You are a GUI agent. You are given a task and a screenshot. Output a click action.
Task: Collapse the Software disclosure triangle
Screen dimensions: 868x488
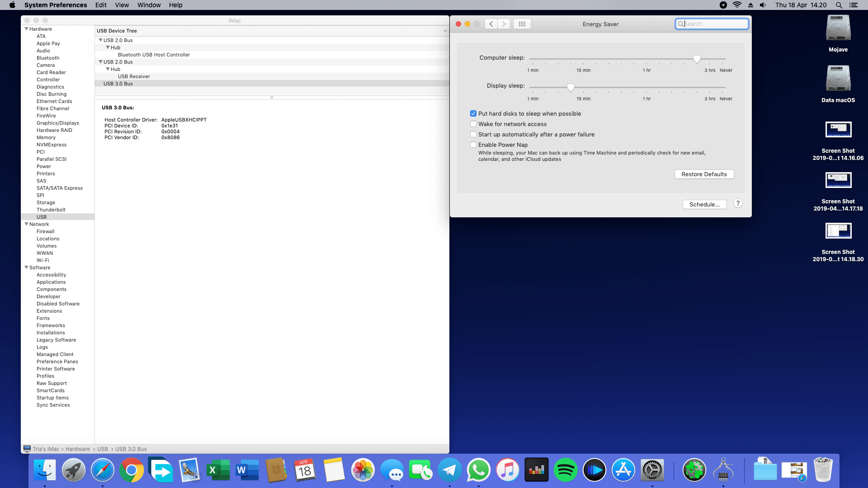tap(26, 267)
